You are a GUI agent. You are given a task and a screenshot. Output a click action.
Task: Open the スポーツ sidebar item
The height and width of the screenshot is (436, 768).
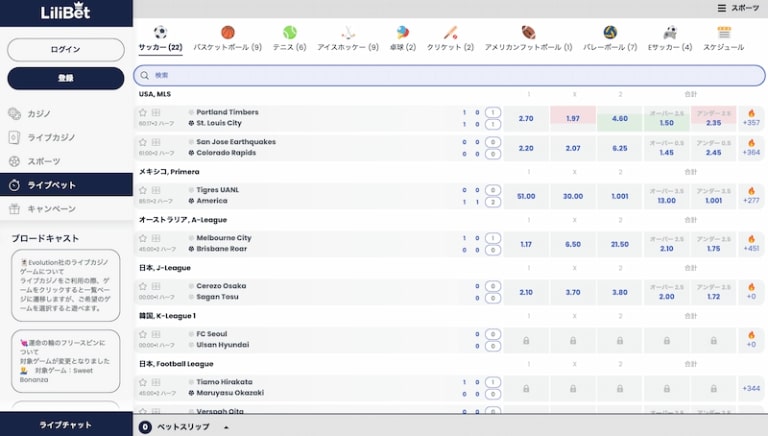(x=66, y=161)
